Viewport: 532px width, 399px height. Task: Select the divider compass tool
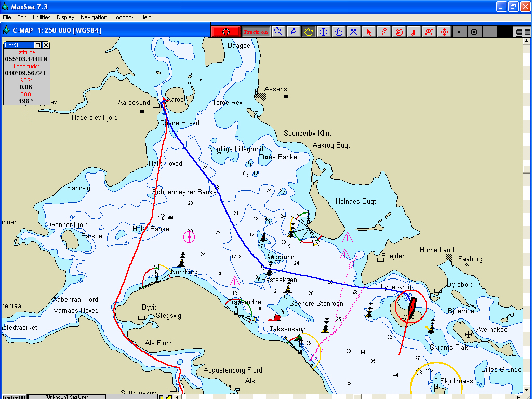pyautogui.click(x=294, y=32)
